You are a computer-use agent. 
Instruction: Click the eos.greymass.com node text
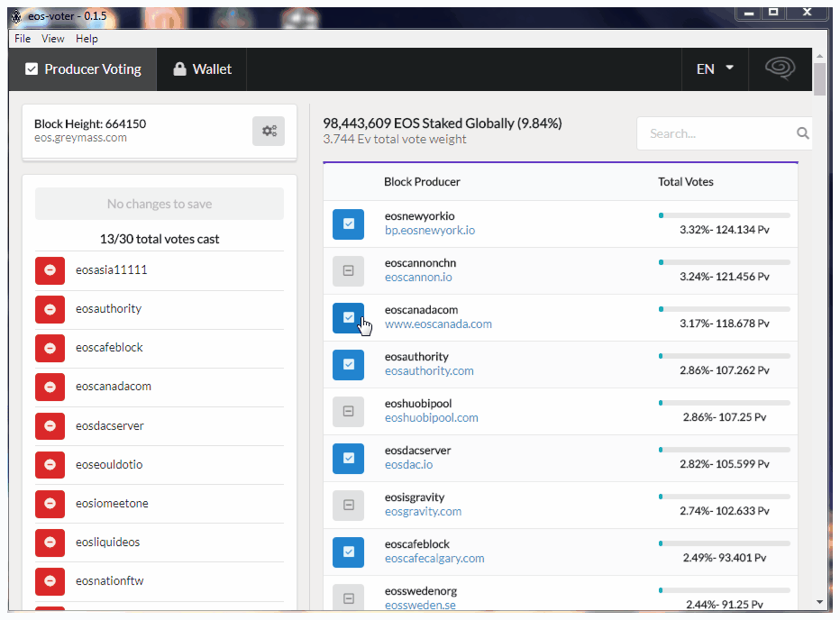[x=80, y=138]
